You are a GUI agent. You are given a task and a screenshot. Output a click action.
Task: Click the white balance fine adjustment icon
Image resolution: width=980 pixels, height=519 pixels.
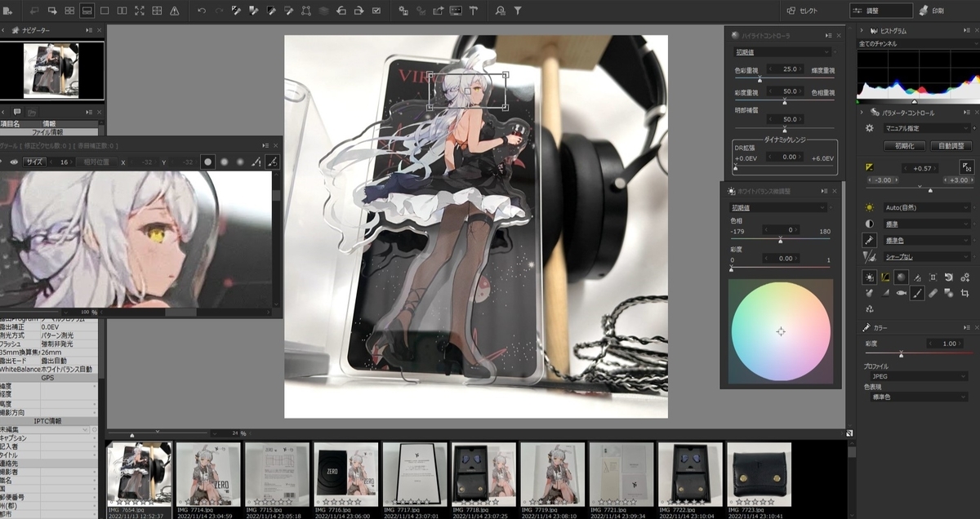(870, 277)
